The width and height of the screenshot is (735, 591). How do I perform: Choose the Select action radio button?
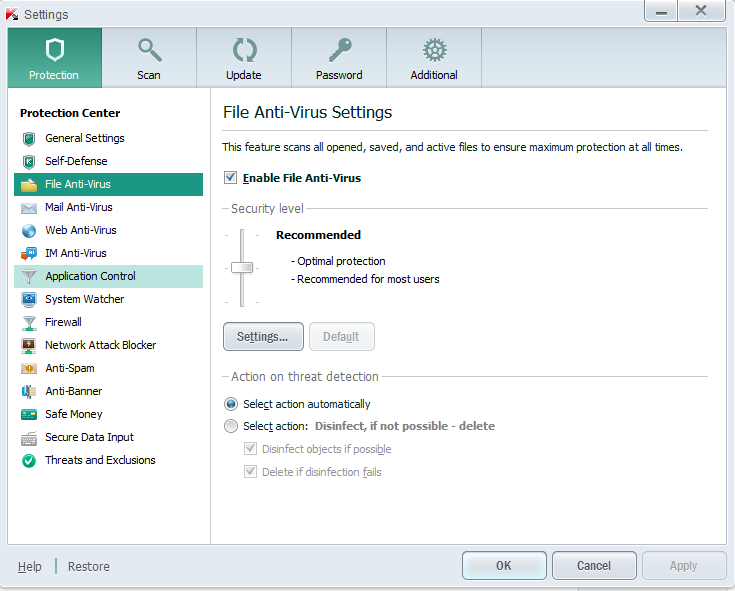point(231,426)
